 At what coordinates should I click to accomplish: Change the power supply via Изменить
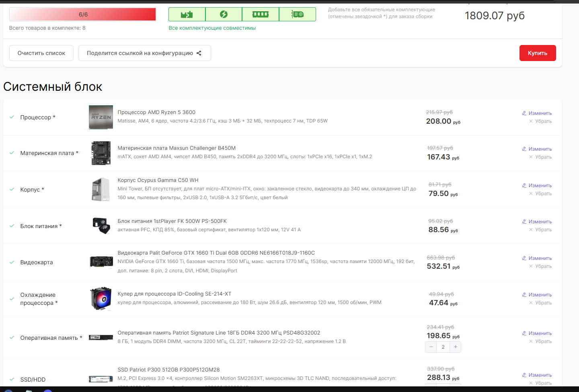pos(537,222)
